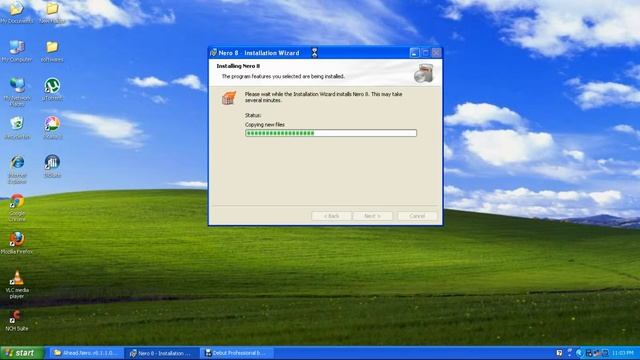Switch to the Nero 8 Installation taskbar button

click(x=162, y=353)
